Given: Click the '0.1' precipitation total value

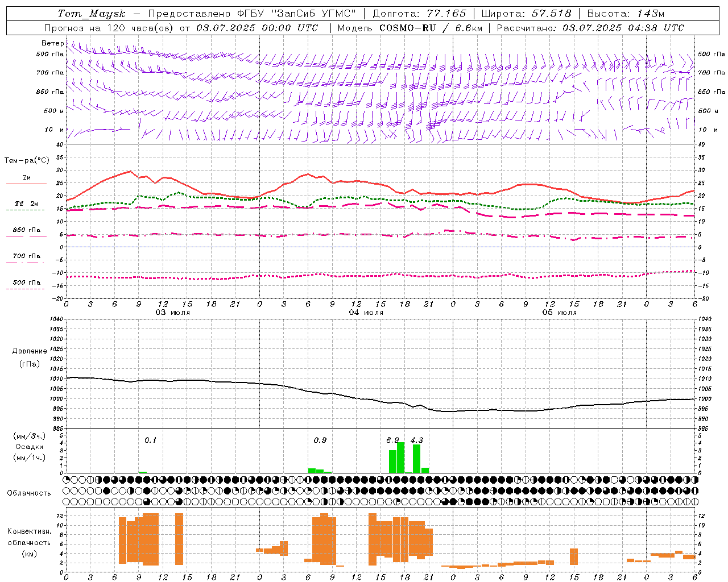Looking at the screenshot, I should pos(150,440).
